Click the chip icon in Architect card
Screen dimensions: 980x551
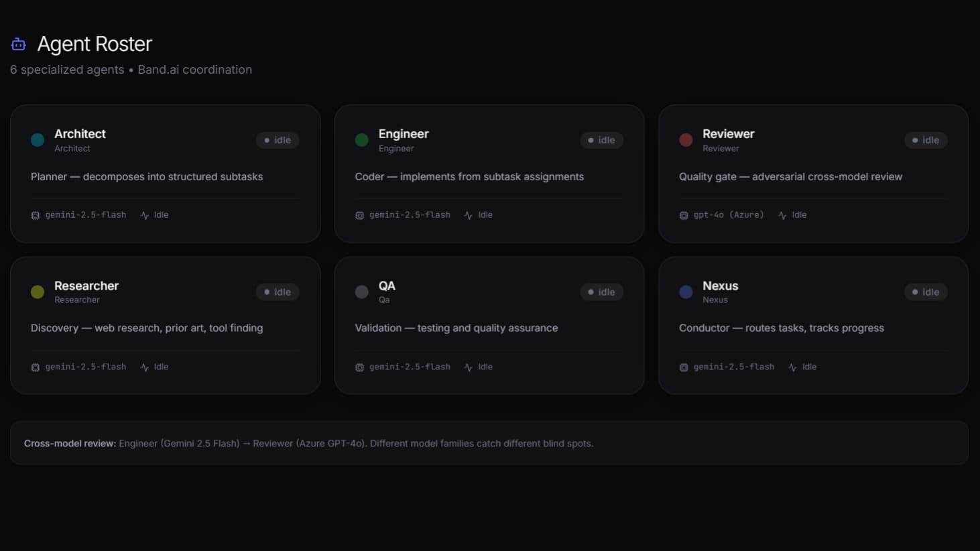tap(36, 215)
